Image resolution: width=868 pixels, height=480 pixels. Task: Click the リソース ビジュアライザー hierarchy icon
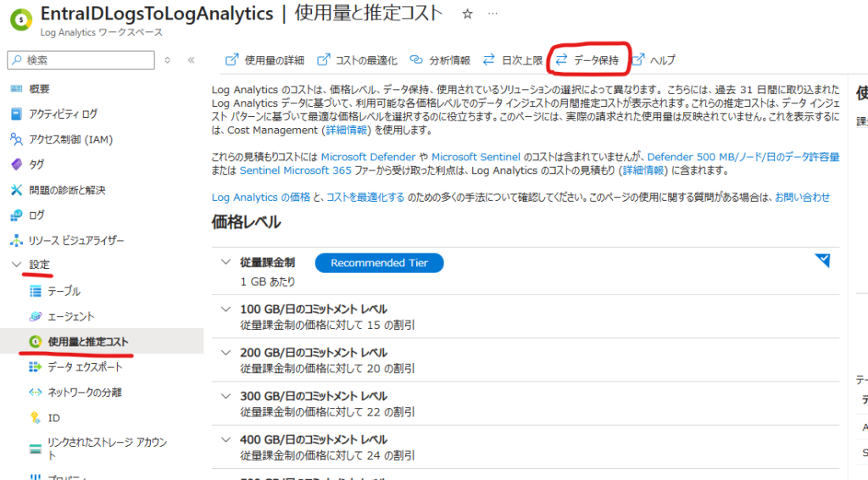point(16,241)
